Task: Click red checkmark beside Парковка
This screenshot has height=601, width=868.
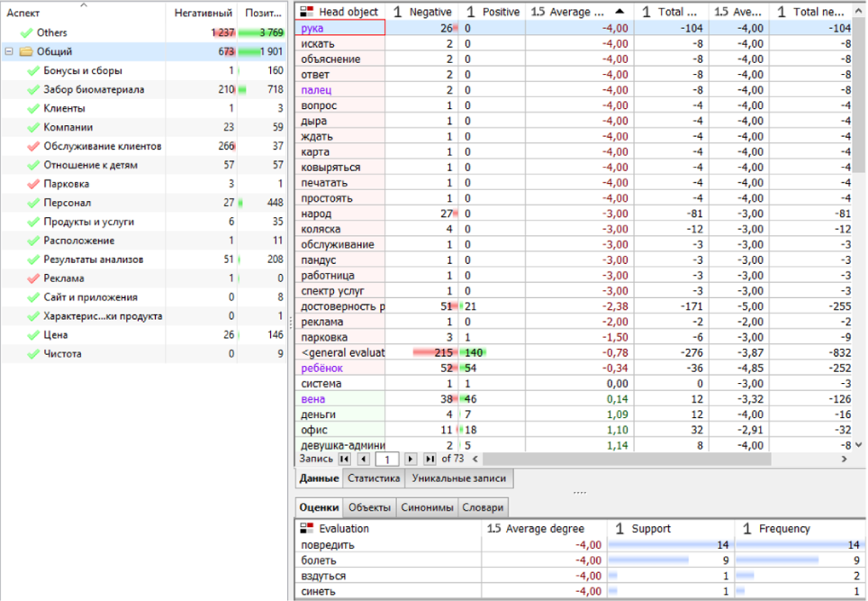Action: pyautogui.click(x=33, y=184)
